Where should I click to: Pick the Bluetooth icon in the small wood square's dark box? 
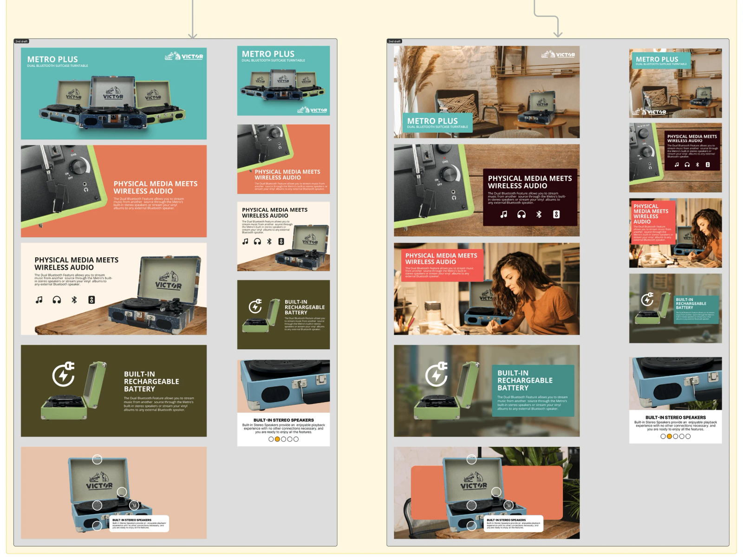point(697,165)
